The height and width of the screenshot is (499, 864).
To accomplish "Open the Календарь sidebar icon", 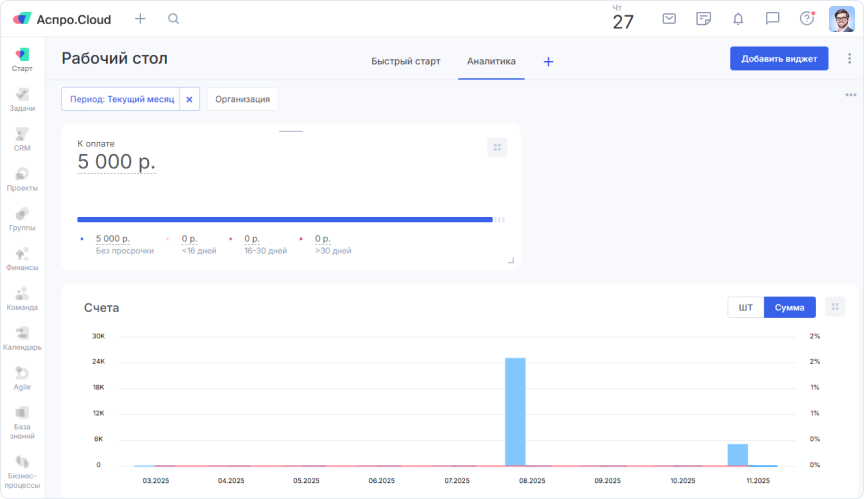I will pos(22,338).
